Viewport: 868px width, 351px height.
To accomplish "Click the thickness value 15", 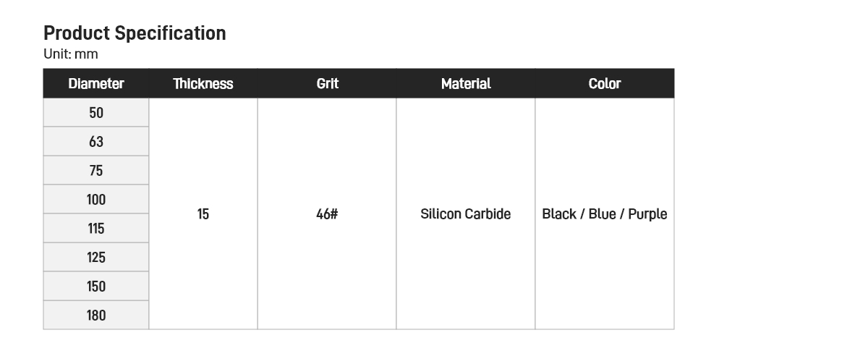I will (203, 214).
